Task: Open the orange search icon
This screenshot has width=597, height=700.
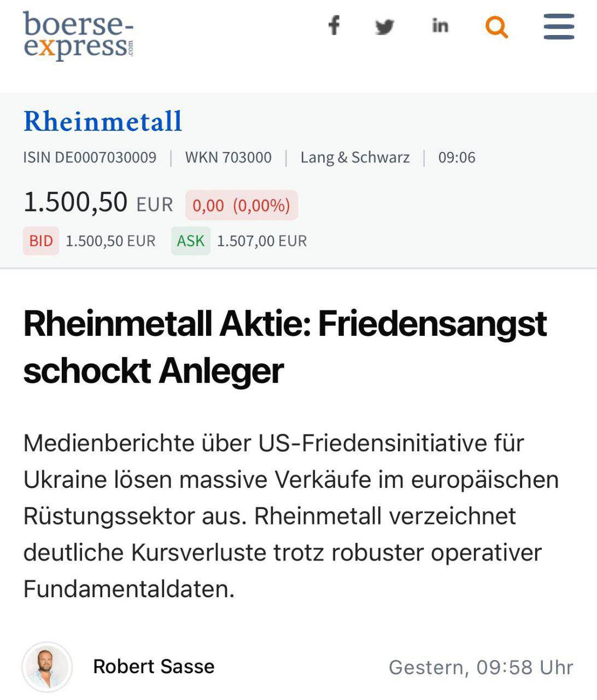Action: pyautogui.click(x=496, y=26)
